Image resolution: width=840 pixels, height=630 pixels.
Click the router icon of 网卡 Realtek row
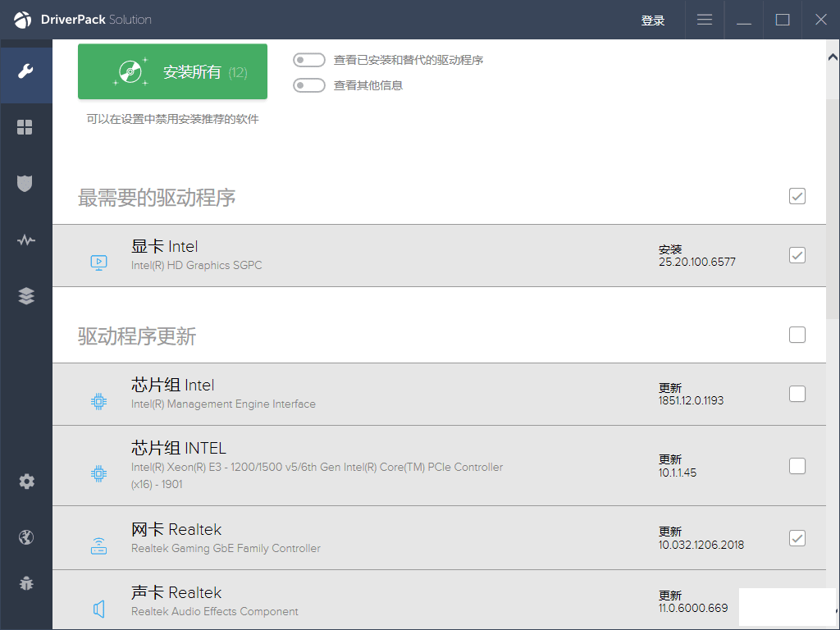98,546
